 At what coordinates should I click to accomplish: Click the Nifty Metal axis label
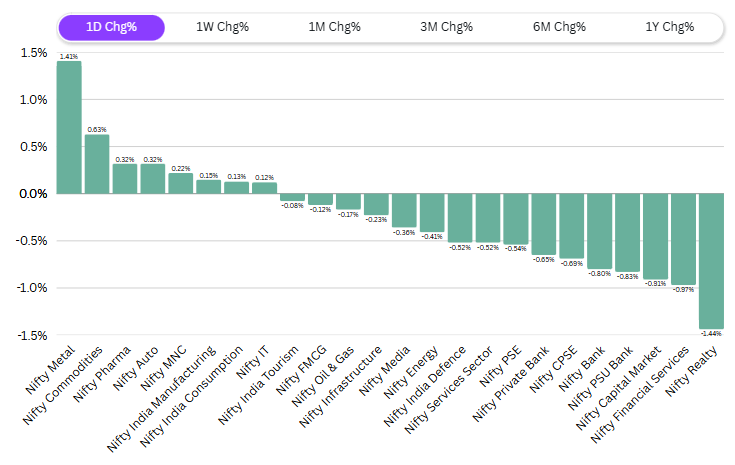click(x=50, y=370)
